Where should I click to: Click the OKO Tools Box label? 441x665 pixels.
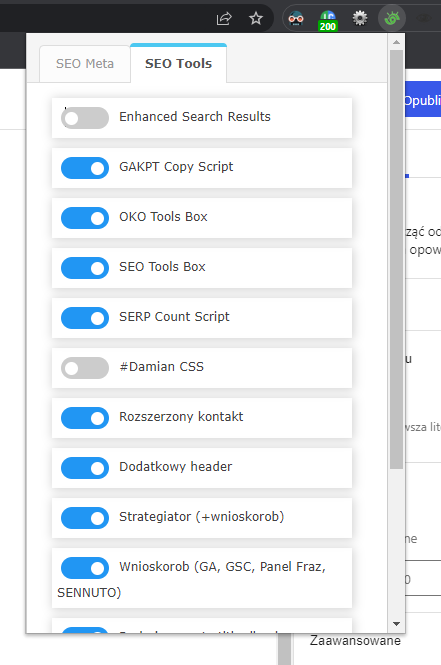point(163,217)
